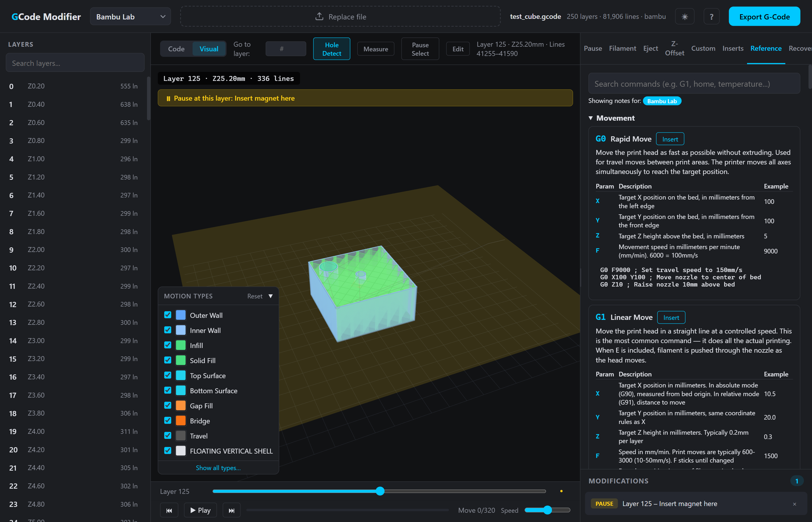The image size is (812, 522).
Task: Open help with the question mark icon
Action: coord(711,17)
